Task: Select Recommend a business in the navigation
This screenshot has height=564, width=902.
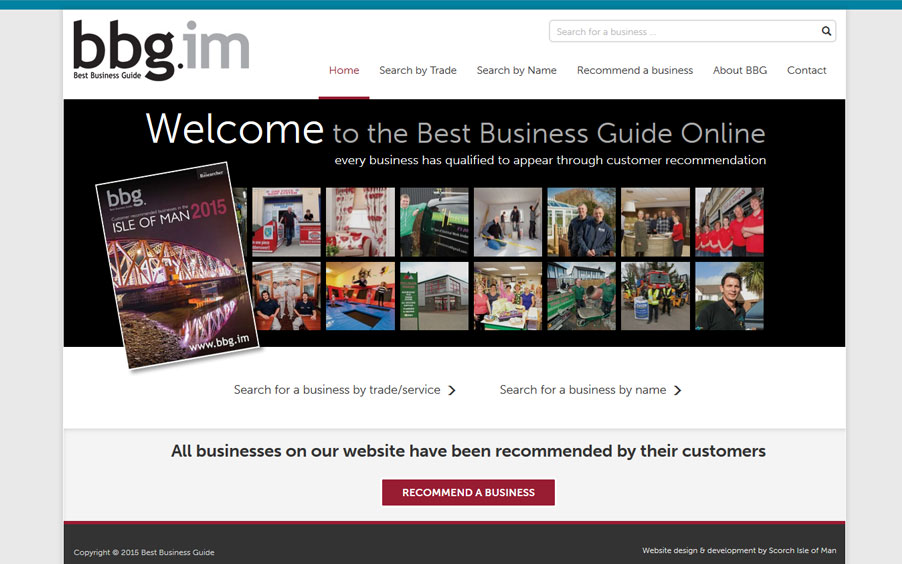Action: [x=635, y=70]
